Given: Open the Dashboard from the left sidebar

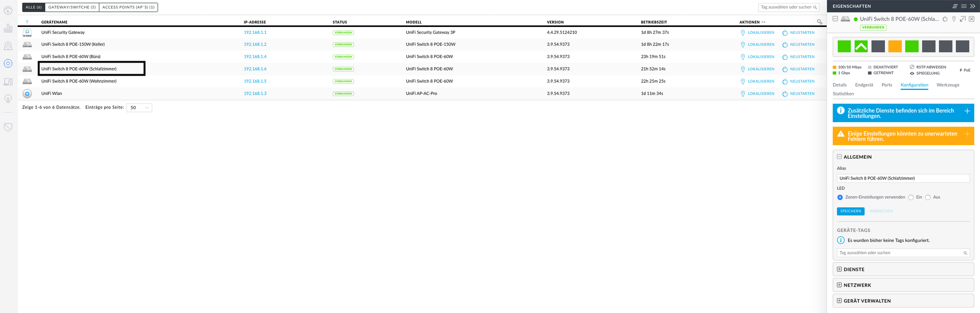Looking at the screenshot, I should [x=8, y=10].
